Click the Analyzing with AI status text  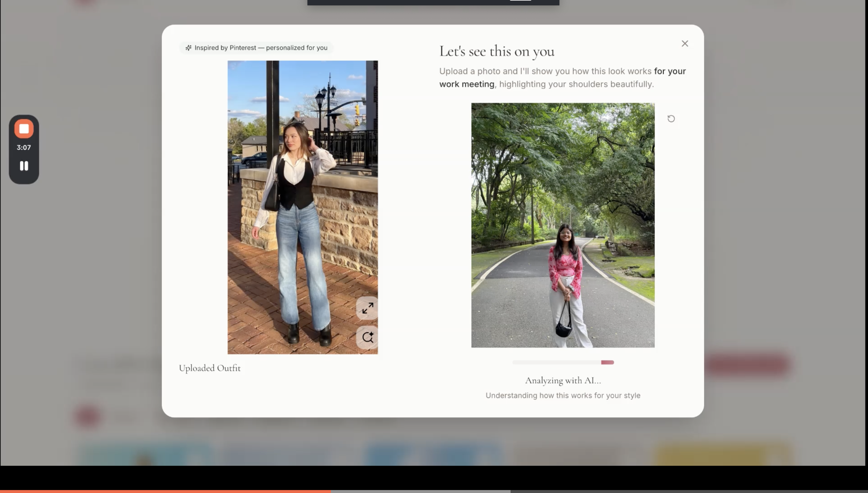(563, 381)
